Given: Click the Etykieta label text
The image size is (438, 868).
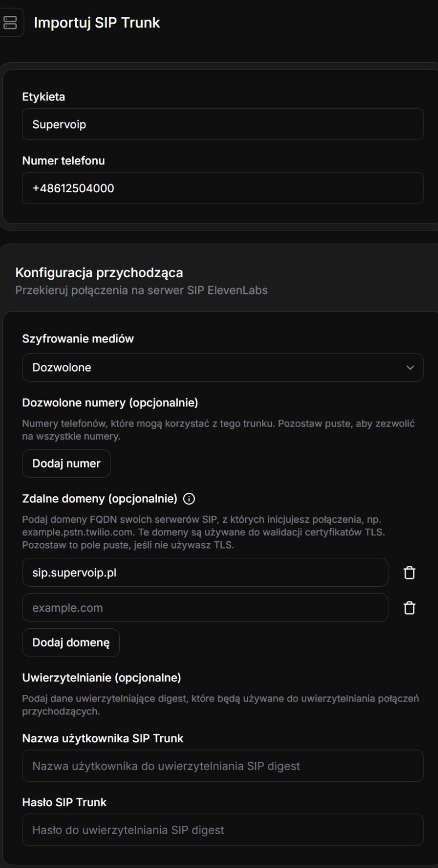Looking at the screenshot, I should pyautogui.click(x=43, y=97).
